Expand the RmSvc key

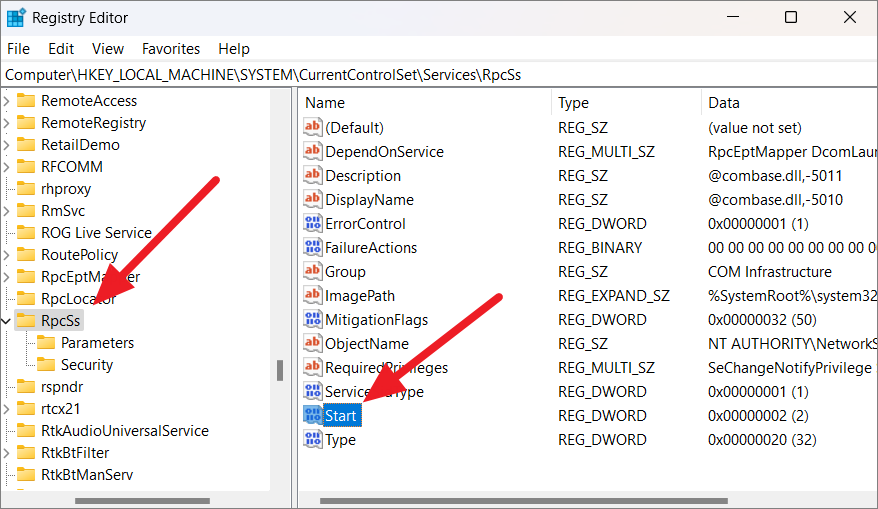coord(7,211)
